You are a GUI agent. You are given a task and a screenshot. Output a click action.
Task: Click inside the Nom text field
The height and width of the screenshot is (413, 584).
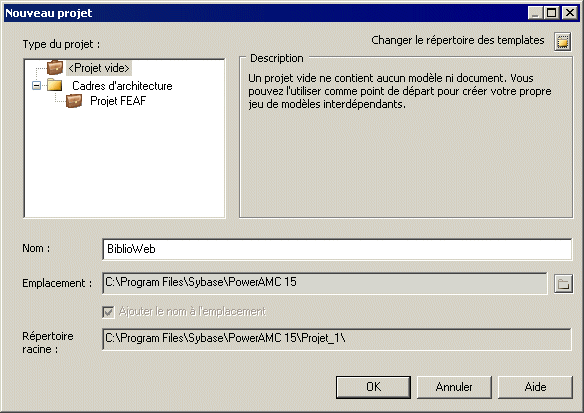tap(337, 249)
